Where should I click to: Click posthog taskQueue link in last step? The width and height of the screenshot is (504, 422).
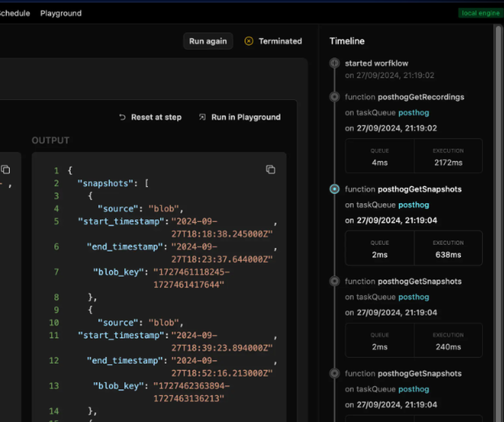(414, 389)
